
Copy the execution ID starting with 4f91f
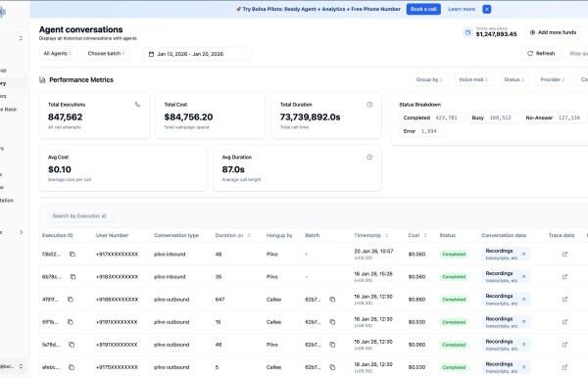pos(71,300)
